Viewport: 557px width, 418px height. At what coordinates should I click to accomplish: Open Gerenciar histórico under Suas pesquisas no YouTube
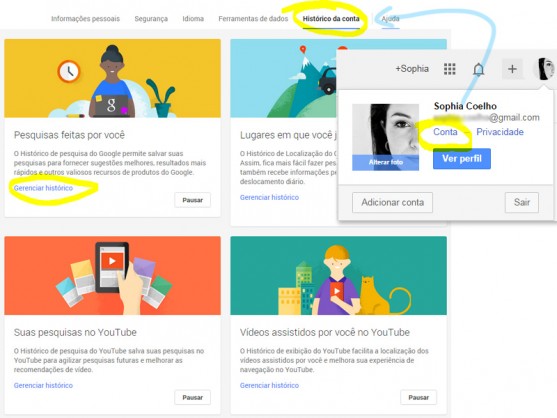(x=43, y=385)
